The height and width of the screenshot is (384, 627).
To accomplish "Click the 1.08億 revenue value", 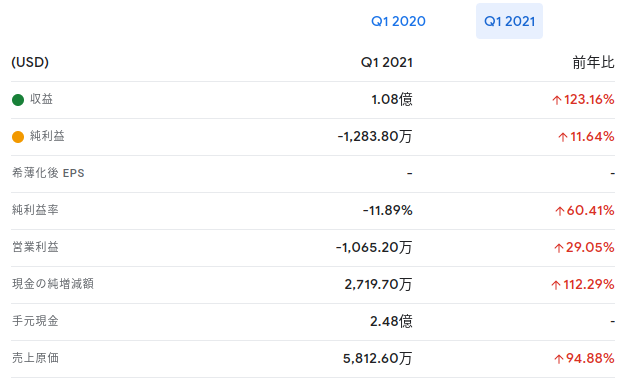I will coord(392,99).
